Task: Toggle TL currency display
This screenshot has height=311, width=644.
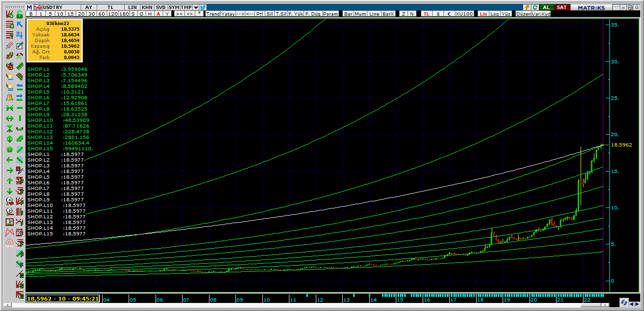Action: [x=426, y=14]
